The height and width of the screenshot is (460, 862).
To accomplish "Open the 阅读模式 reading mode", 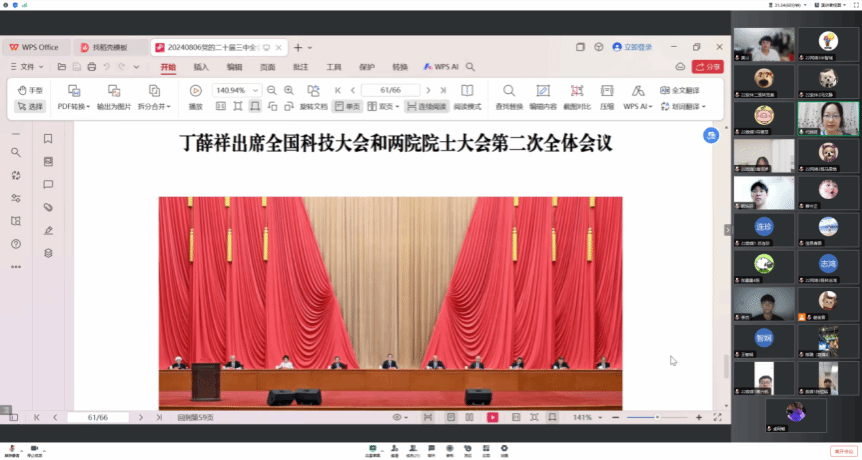I will pyautogui.click(x=467, y=96).
